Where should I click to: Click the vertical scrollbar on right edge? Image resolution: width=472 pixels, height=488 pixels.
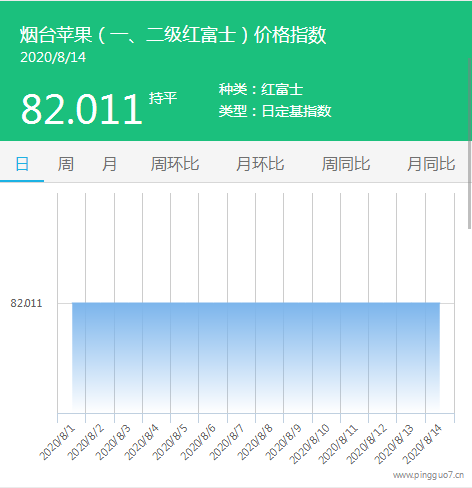coord(469,143)
